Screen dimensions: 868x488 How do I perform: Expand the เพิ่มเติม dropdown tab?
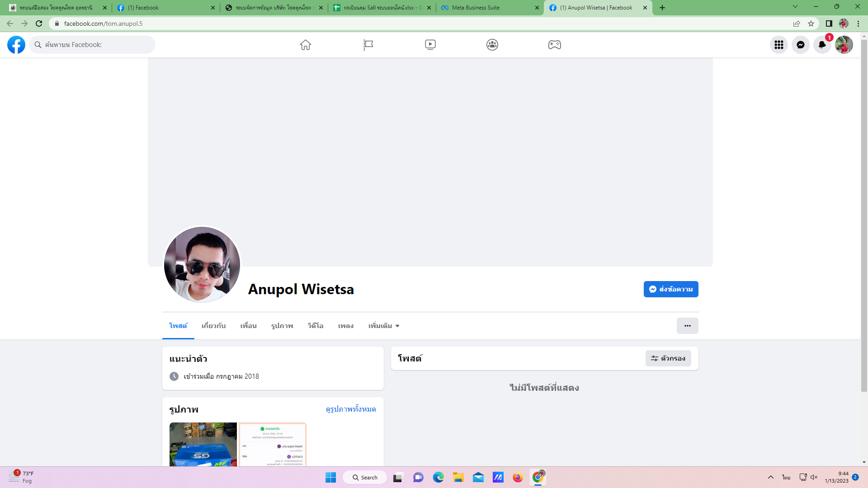click(x=384, y=326)
